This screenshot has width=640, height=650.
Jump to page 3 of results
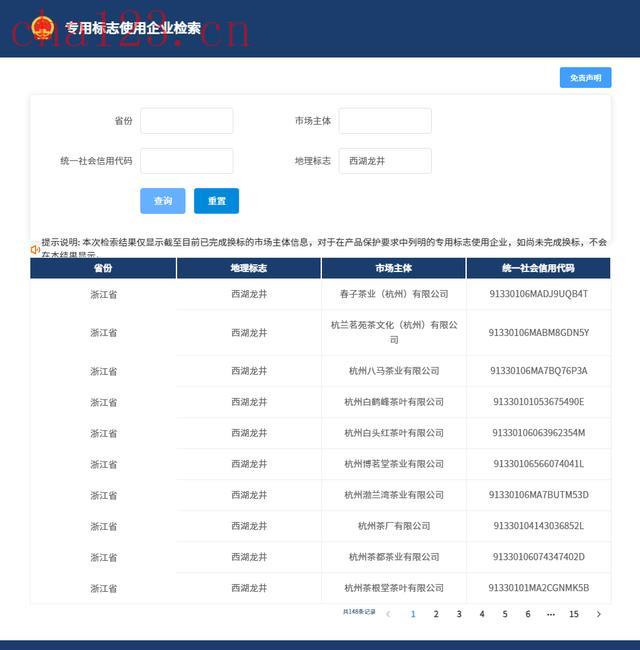pyautogui.click(x=459, y=614)
